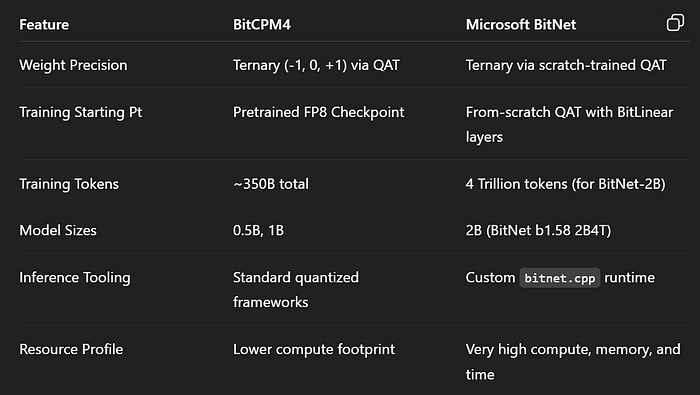700x395 pixels.
Task: Copy the table with the copy icon
Action: click(675, 23)
